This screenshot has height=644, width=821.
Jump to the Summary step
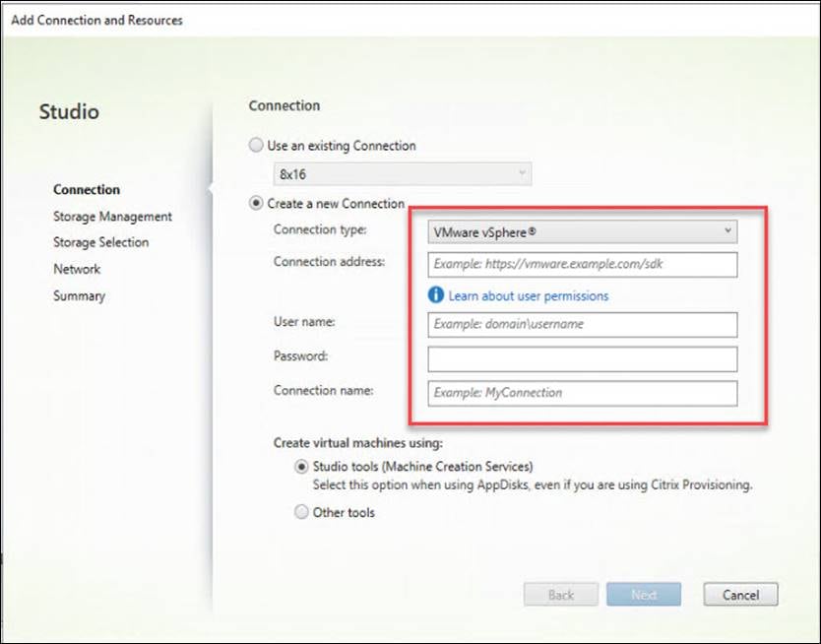[x=79, y=295]
